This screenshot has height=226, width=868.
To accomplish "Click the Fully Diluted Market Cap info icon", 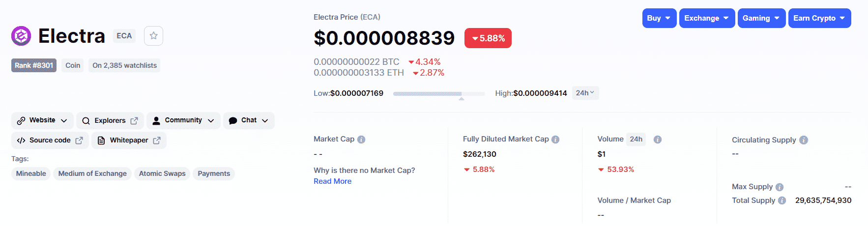I will (x=555, y=140).
